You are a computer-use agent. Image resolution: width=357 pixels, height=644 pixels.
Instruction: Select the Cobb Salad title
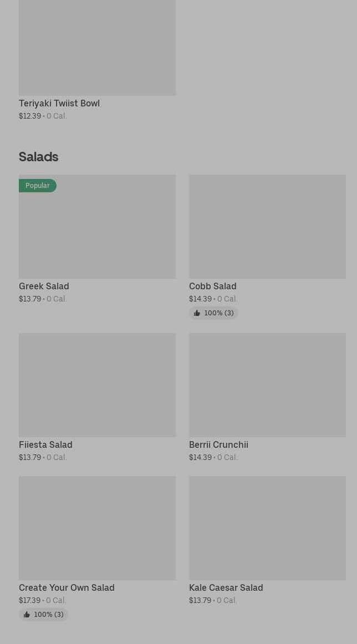pos(213,286)
